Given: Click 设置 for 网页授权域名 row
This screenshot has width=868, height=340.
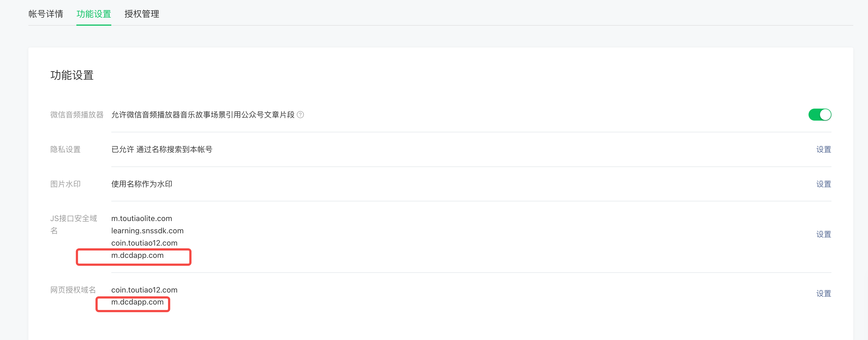Looking at the screenshot, I should pos(823,294).
